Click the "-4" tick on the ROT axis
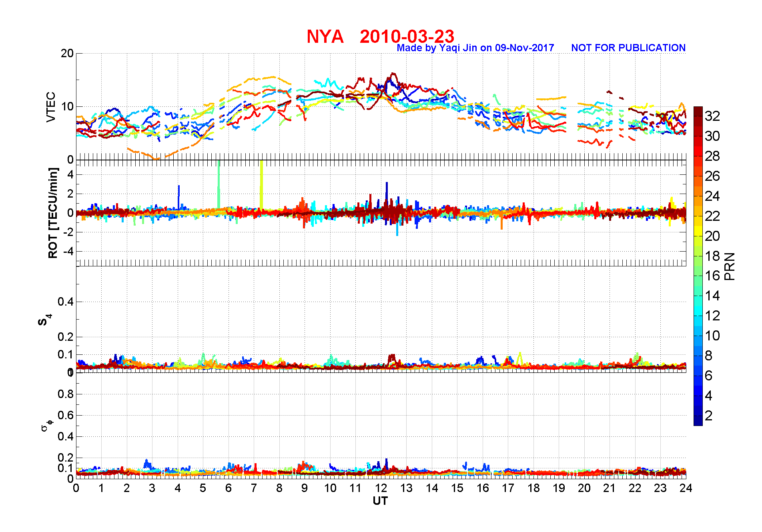 tap(69, 251)
